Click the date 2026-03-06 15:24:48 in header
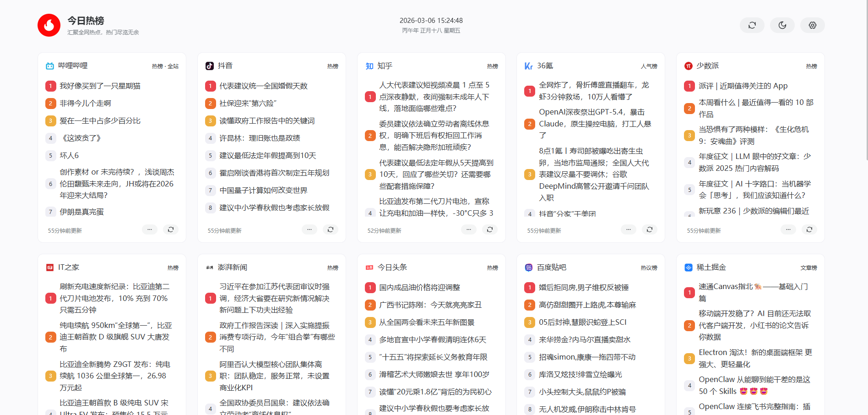 pos(431,21)
